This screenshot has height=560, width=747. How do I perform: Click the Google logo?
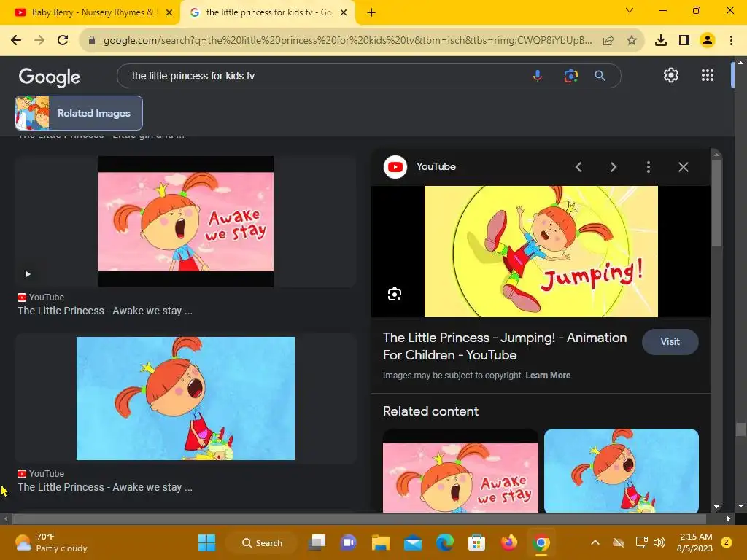point(50,77)
